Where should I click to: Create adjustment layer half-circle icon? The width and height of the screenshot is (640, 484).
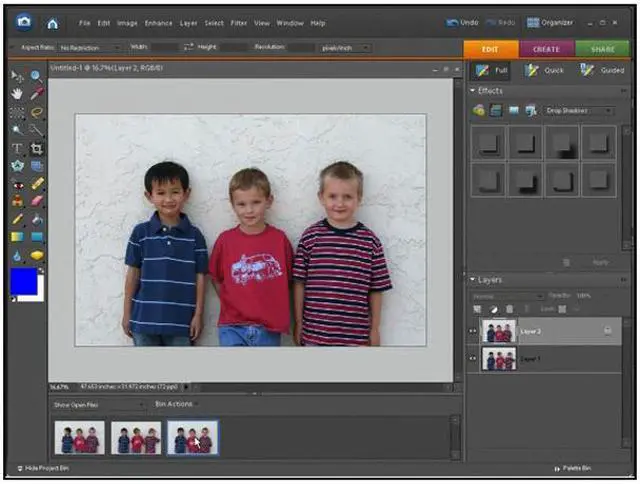click(x=493, y=309)
